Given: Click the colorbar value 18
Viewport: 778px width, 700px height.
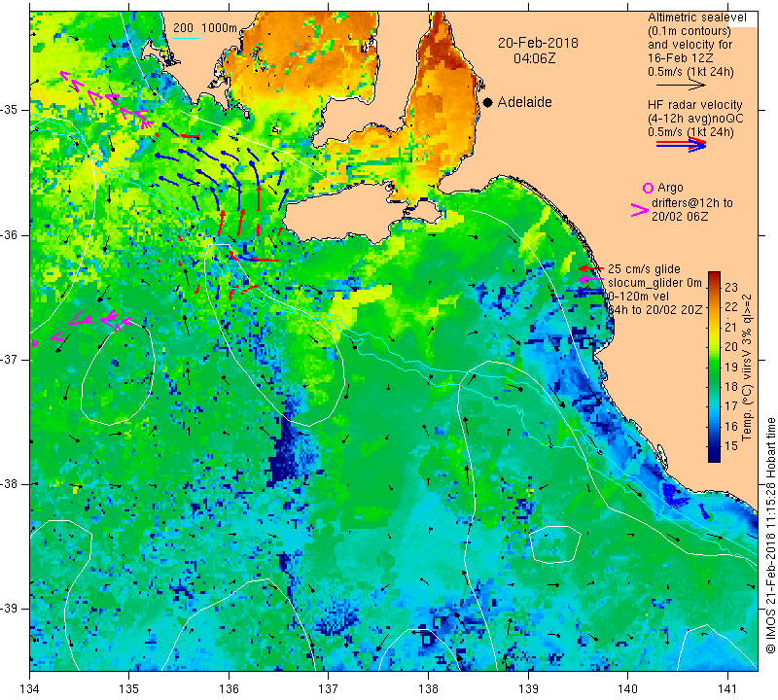Looking at the screenshot, I should point(731,387).
